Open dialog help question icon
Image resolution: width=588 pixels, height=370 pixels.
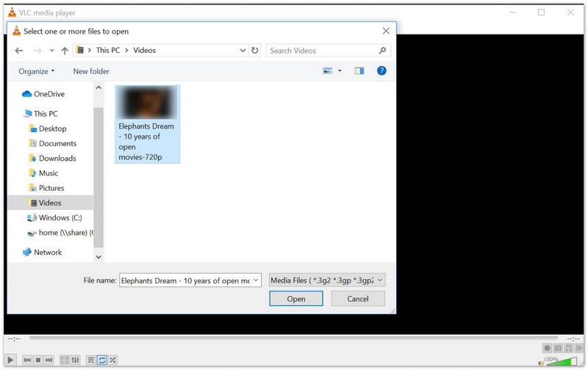coord(381,70)
